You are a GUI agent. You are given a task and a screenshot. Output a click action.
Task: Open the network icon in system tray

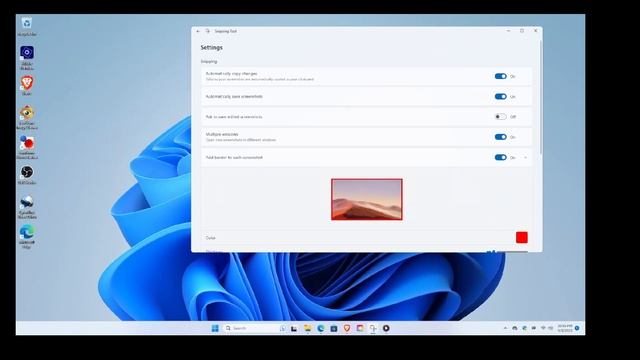tap(543, 328)
